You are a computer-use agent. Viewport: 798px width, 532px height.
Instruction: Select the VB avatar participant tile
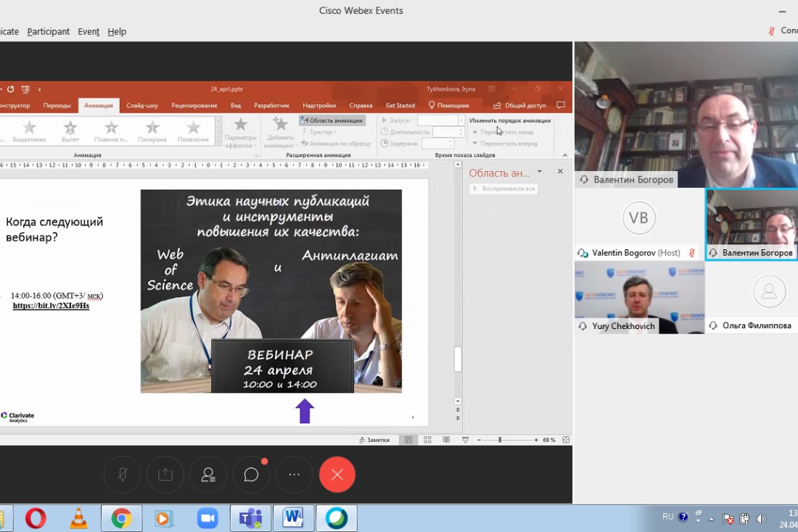point(639,218)
